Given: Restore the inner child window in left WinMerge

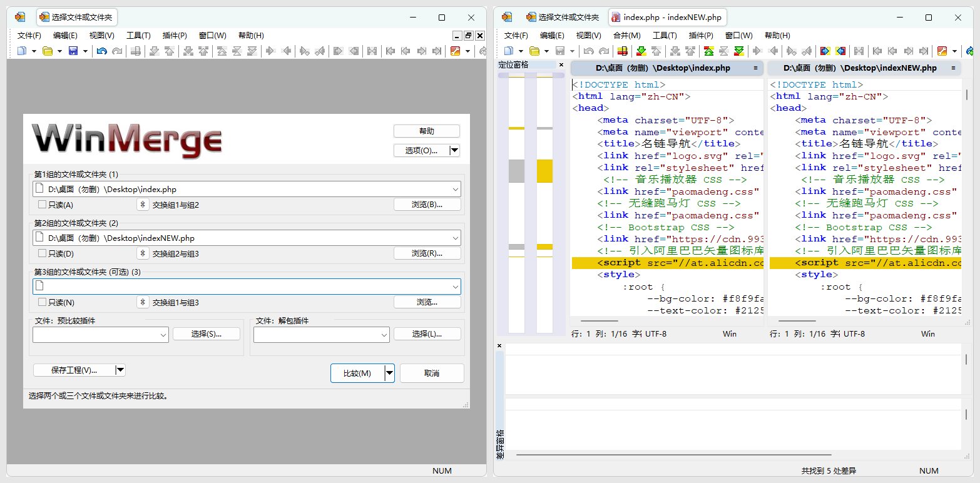Looking at the screenshot, I should [x=468, y=36].
